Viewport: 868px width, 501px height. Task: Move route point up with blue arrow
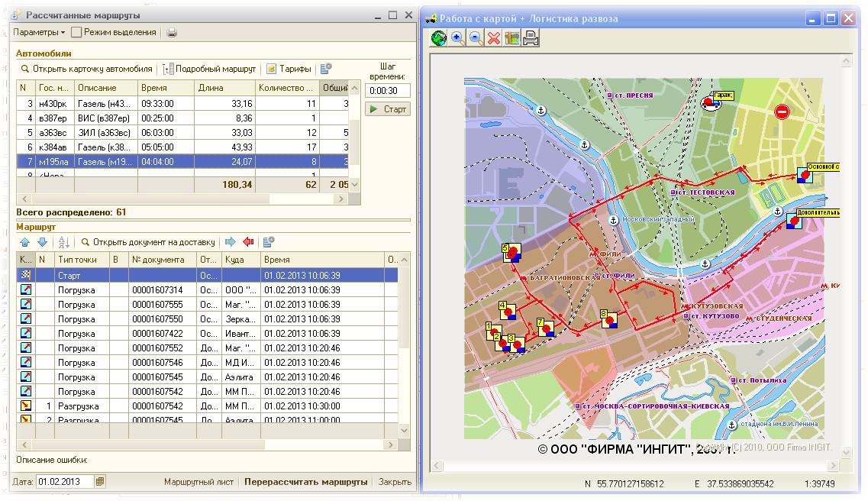[x=24, y=242]
